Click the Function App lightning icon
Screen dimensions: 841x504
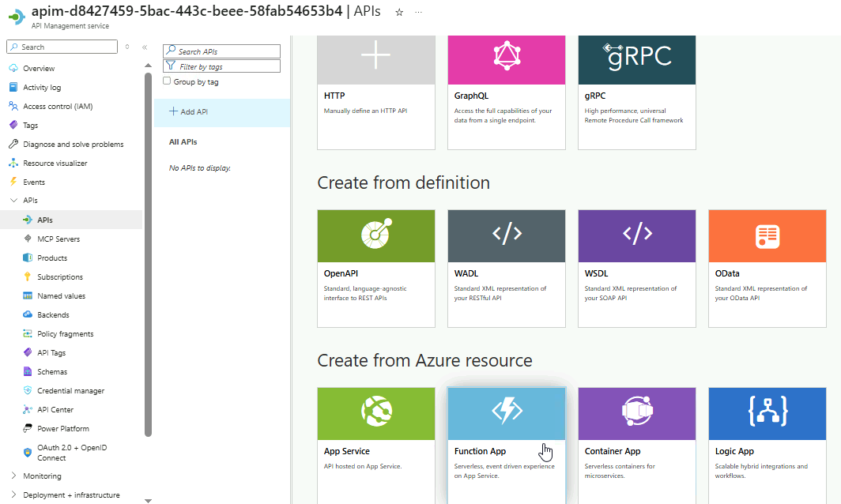pos(507,412)
